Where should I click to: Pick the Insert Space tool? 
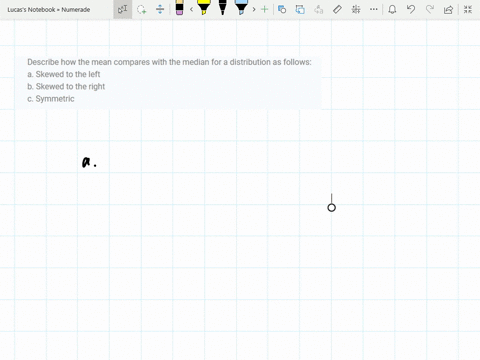tap(160, 9)
